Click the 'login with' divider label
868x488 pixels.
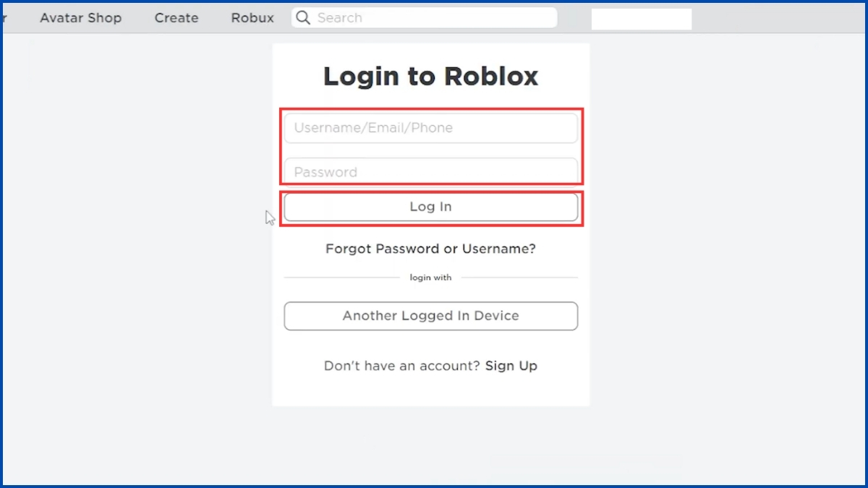[x=430, y=278]
